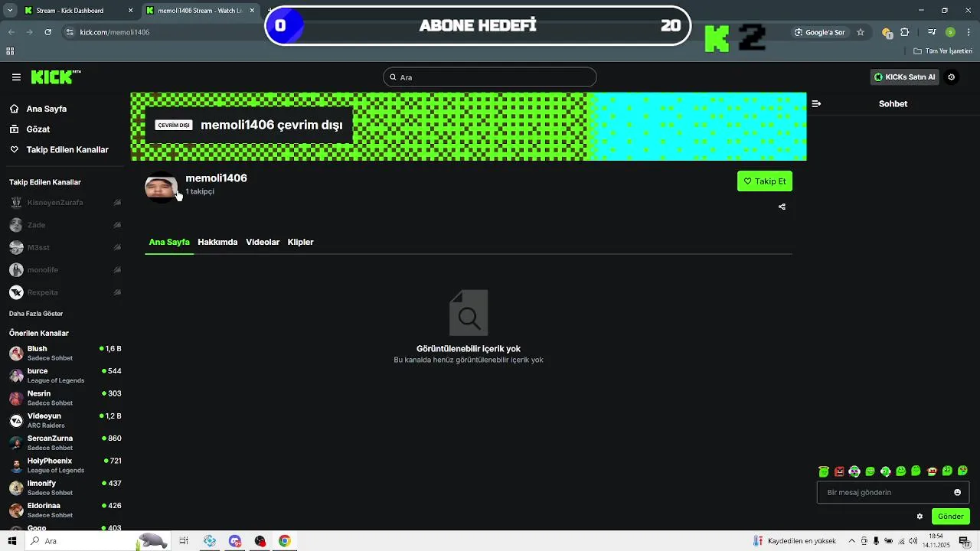Open Eldorinaa recommended channel
The height and width of the screenshot is (551, 980).
pyautogui.click(x=65, y=510)
